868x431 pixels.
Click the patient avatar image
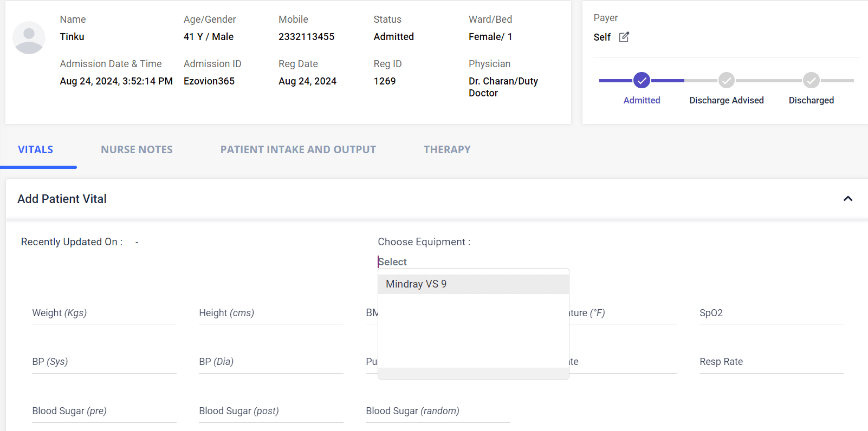click(29, 38)
